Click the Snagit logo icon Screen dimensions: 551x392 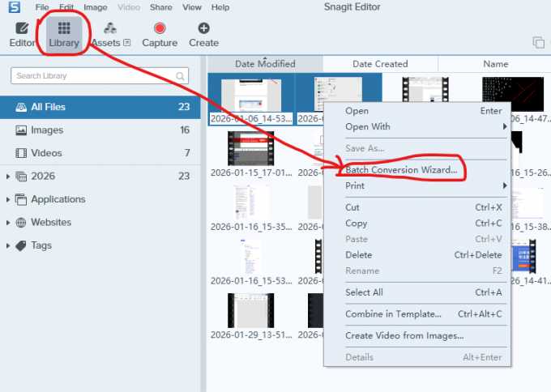click(x=15, y=6)
